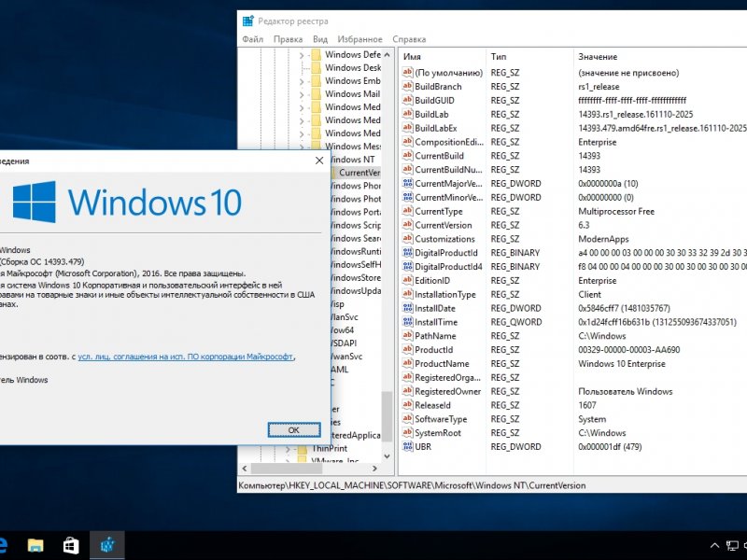This screenshot has height=560, width=747.
Task: Click the InstallTime QWORD icon
Action: point(407,322)
